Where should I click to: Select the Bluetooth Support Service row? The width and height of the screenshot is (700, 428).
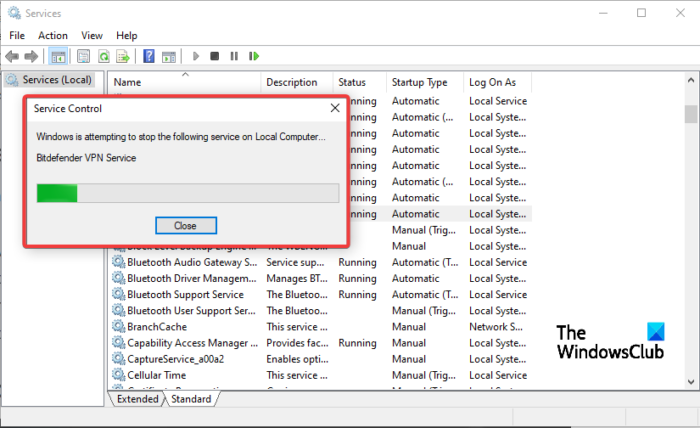[185, 295]
